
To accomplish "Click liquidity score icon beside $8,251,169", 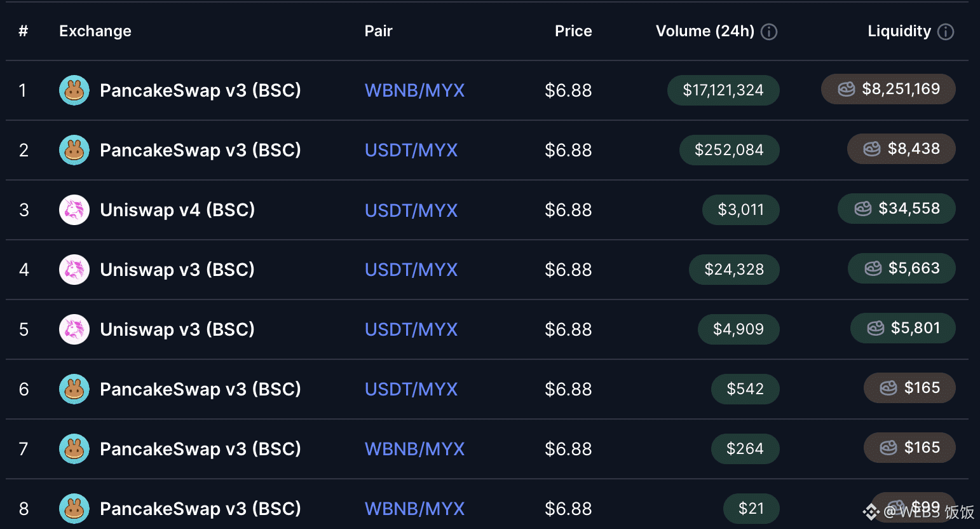I will point(847,89).
